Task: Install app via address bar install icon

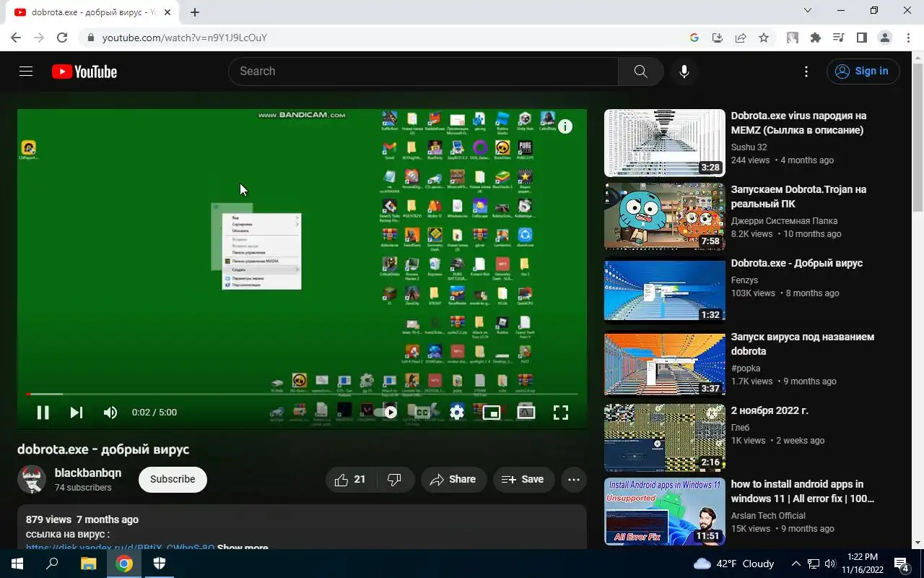Action: pos(718,38)
